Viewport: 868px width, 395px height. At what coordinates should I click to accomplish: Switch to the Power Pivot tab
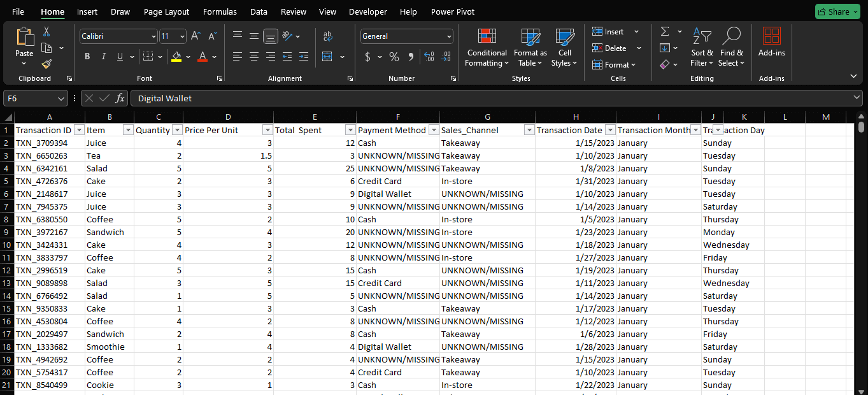453,11
